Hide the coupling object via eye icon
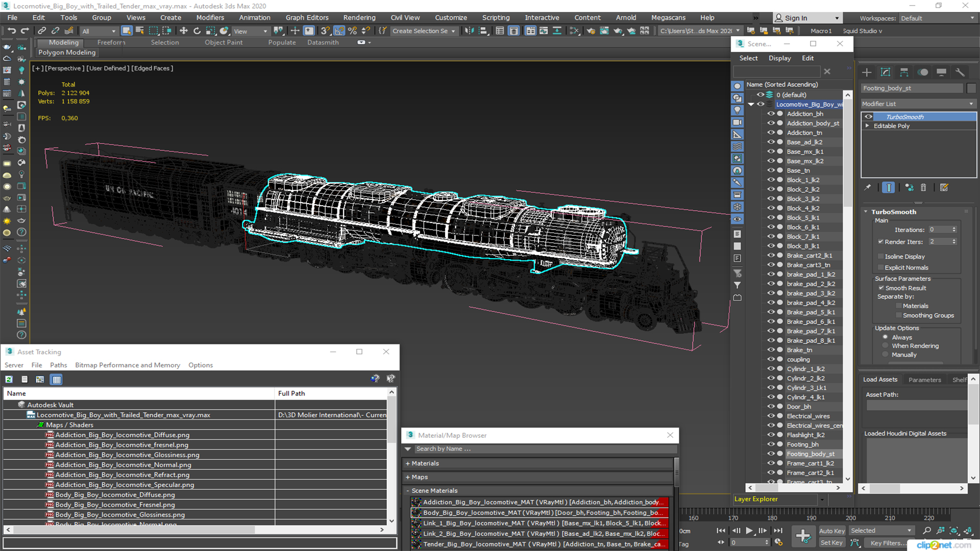 coord(771,359)
